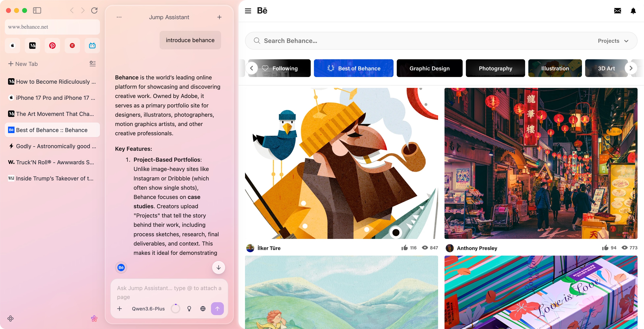The height and width of the screenshot is (329, 644).
Task: Open Behance notifications bell
Action: [633, 11]
